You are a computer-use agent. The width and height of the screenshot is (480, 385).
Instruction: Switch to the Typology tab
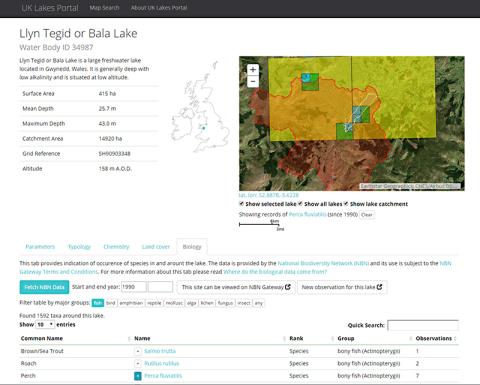click(x=79, y=247)
